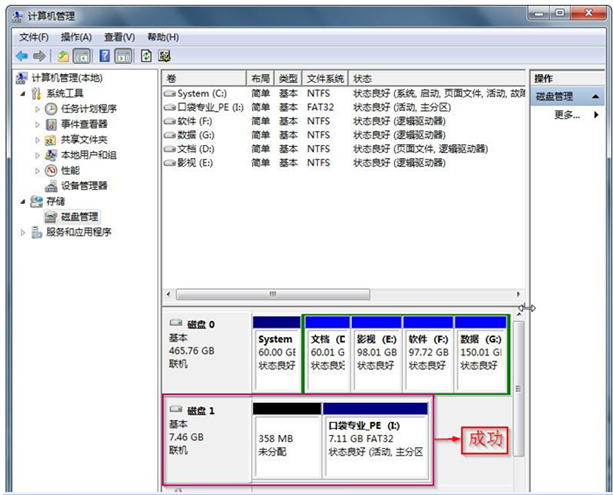Click 更多 in the actions pane
The width and height of the screenshot is (613, 495).
tap(566, 115)
